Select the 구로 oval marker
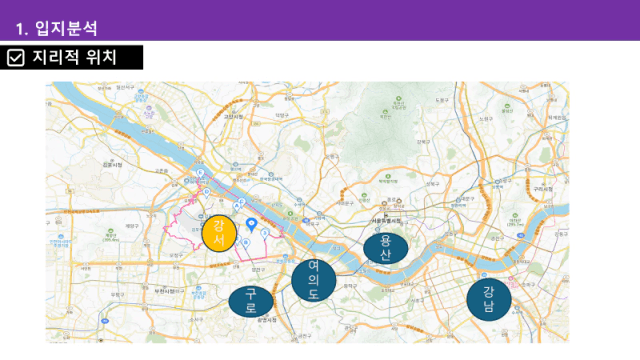 click(251, 302)
